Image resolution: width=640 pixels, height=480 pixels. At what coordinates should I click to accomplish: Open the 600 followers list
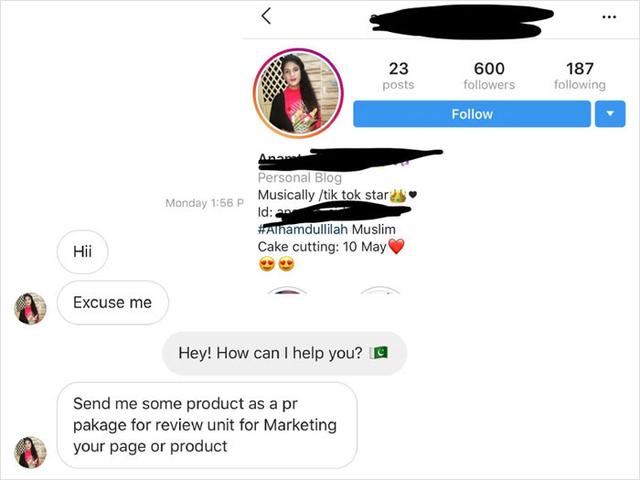point(489,76)
